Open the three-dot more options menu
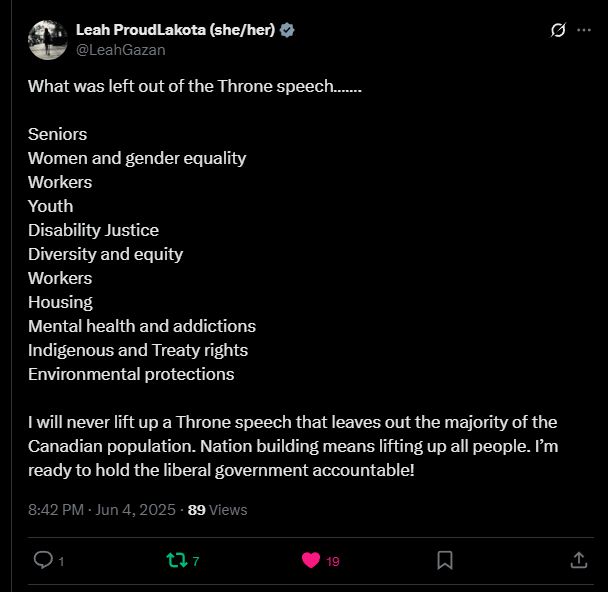 click(584, 30)
